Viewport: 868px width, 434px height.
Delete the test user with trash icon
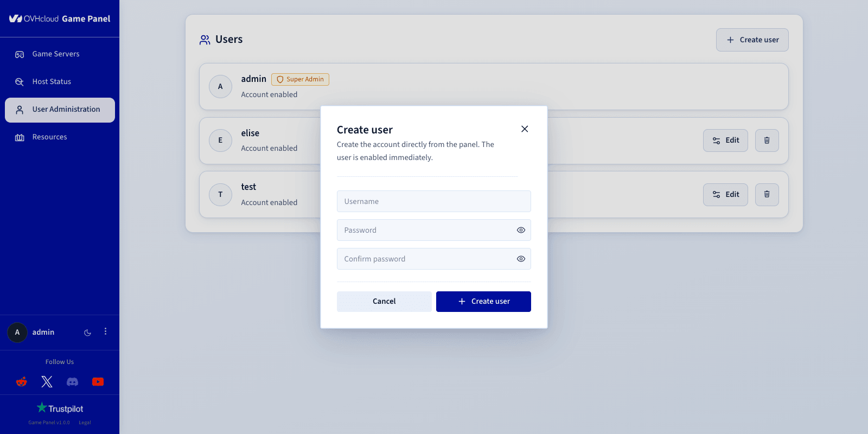point(767,195)
